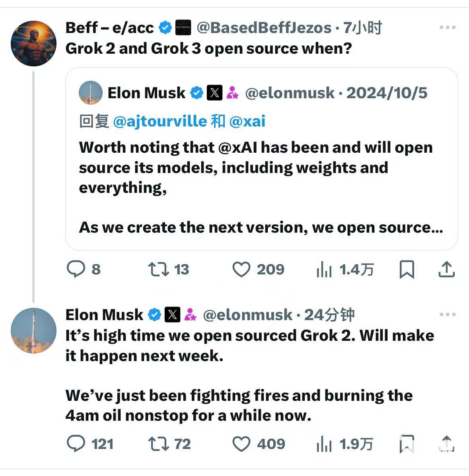The width and height of the screenshot is (469, 476).
Task: Like Elon's tweet with 409 likes
Action: point(241,444)
